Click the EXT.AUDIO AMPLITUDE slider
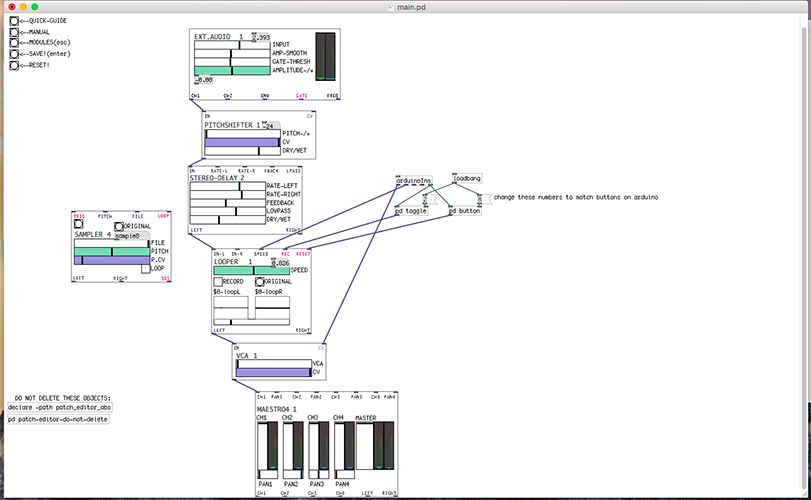Viewport: 811px width, 500px height. (x=231, y=71)
